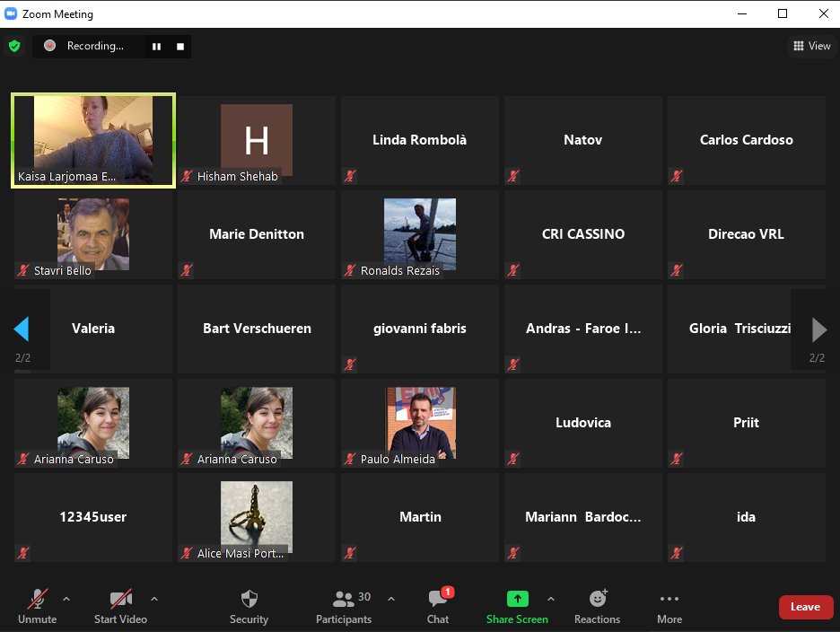Unmute your microphone

pyautogui.click(x=38, y=606)
